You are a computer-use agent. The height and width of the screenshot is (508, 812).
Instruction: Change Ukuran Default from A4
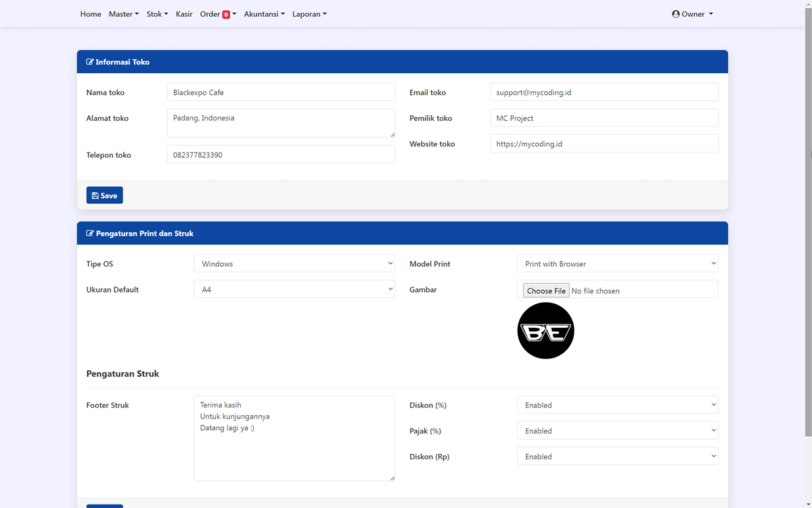coord(294,289)
